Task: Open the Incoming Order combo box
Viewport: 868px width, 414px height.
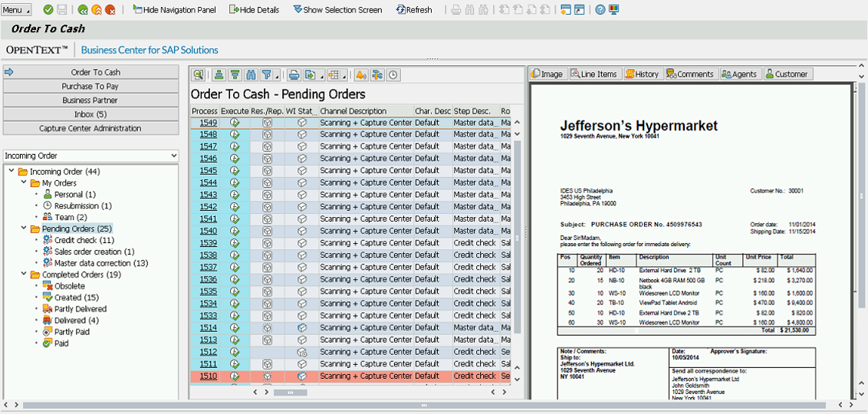Action: click(90, 156)
